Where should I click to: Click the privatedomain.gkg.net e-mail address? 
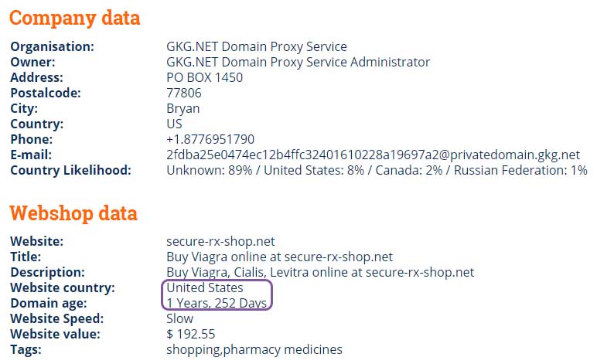point(373,155)
